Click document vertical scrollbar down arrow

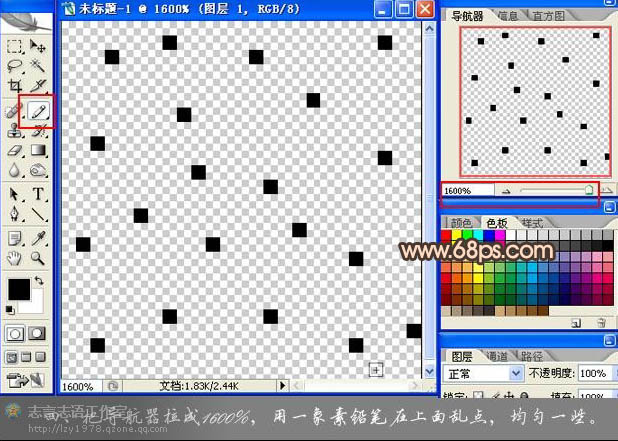[x=429, y=372]
